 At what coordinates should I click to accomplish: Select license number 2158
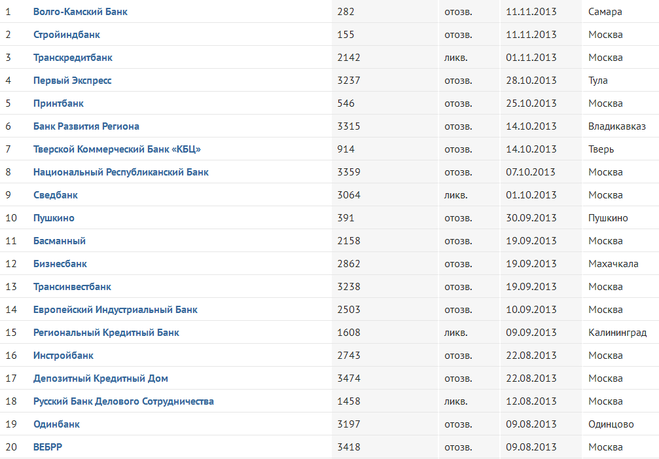click(x=348, y=241)
